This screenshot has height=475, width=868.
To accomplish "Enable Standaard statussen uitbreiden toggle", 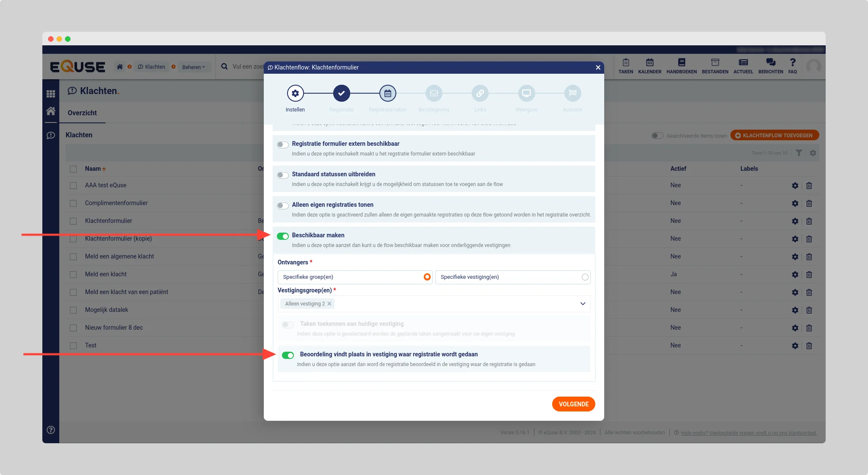I will tap(283, 175).
